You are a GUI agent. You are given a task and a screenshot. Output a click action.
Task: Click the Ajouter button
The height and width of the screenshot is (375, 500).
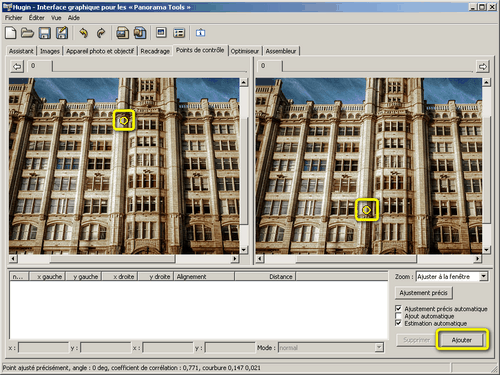coord(461,340)
